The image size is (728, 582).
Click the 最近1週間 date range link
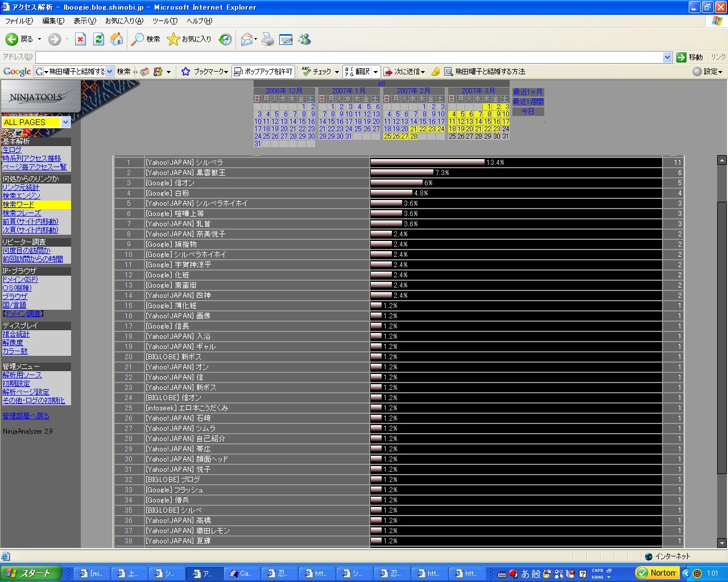point(528,102)
